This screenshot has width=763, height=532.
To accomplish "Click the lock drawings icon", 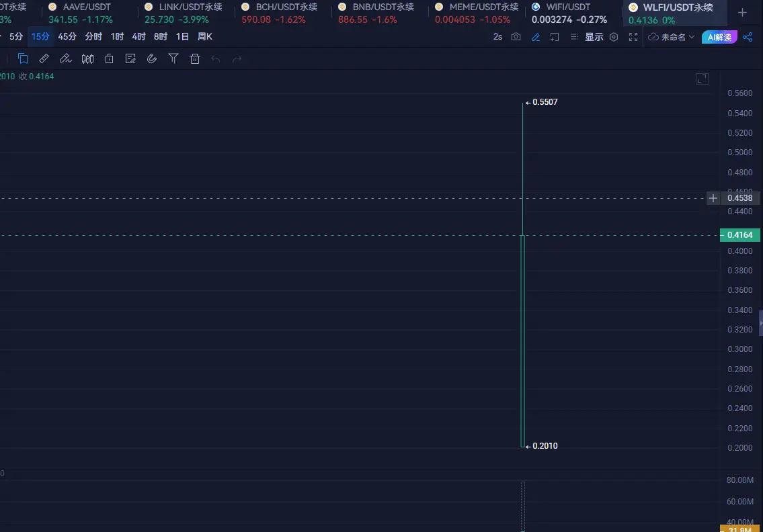I will click(109, 59).
